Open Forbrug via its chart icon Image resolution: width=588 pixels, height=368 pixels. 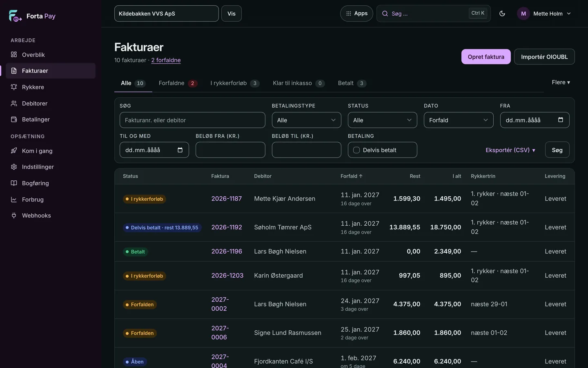click(x=14, y=200)
